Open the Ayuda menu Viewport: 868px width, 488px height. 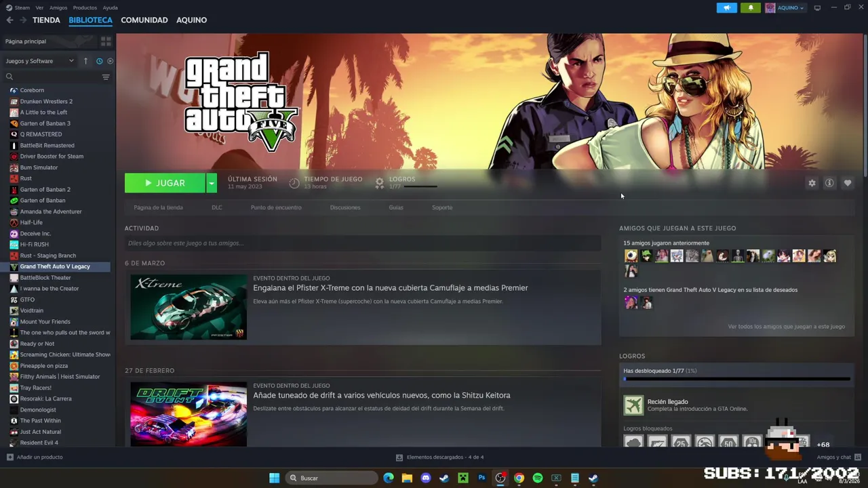click(x=110, y=7)
